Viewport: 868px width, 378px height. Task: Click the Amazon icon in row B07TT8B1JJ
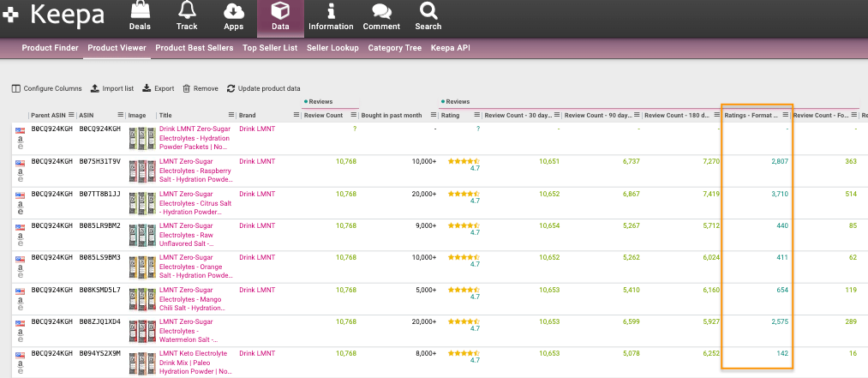tap(21, 202)
